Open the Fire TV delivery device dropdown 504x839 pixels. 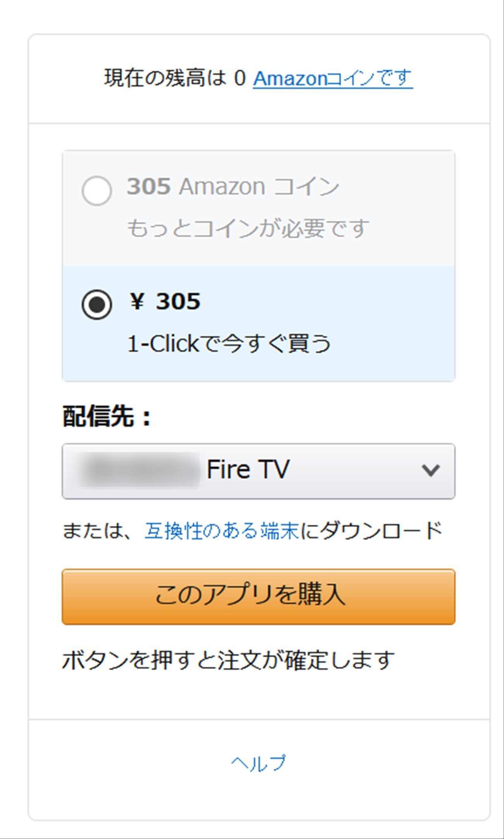pyautogui.click(x=259, y=471)
